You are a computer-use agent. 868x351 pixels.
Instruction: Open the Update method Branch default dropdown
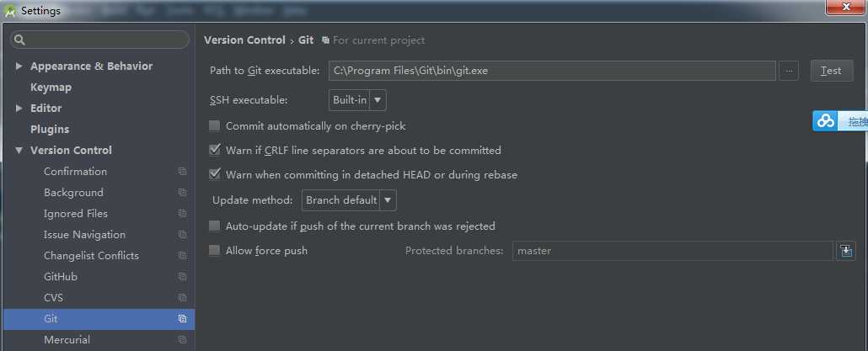(x=349, y=200)
